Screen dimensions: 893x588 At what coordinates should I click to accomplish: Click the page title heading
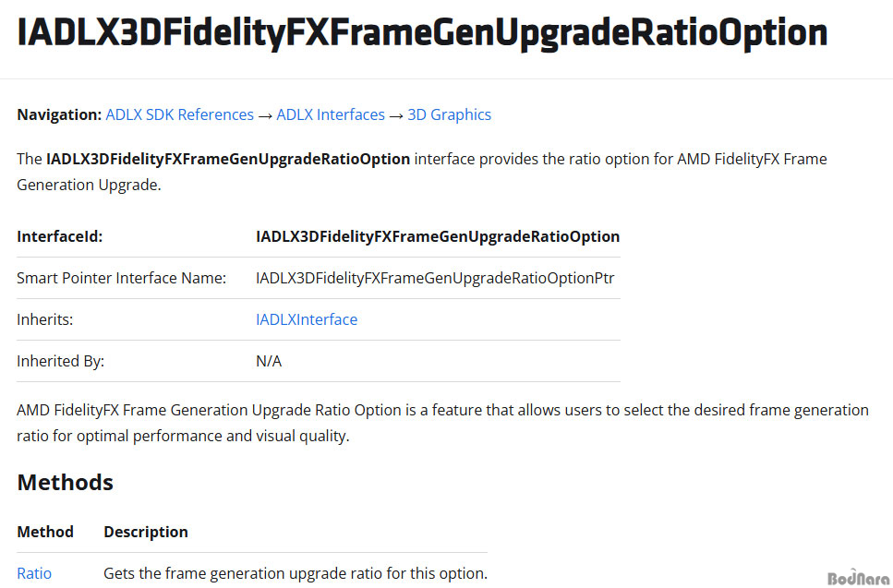click(422, 33)
